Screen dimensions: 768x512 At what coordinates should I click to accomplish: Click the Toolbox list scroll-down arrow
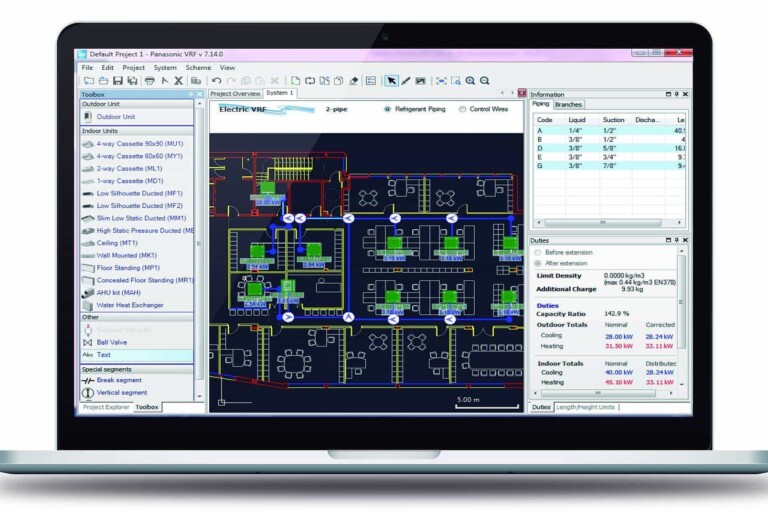click(199, 396)
